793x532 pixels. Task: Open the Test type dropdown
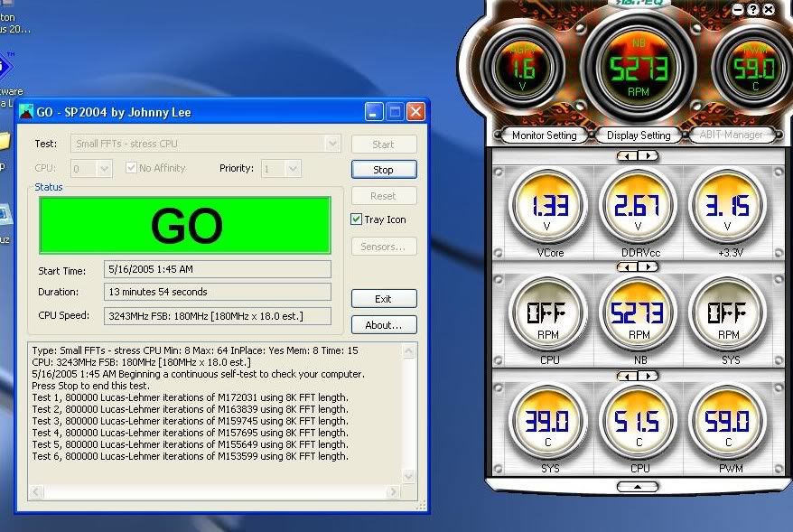coord(332,144)
